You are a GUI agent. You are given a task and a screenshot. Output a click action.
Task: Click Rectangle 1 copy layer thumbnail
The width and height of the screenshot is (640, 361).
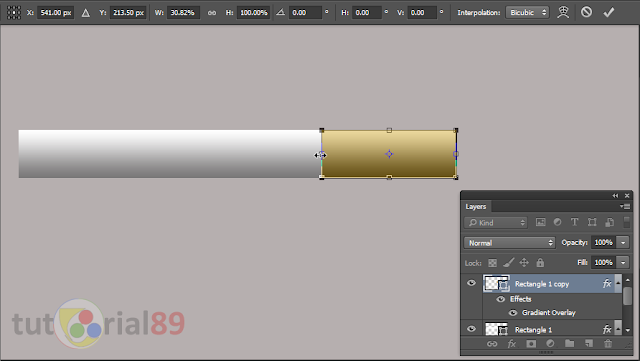click(496, 283)
